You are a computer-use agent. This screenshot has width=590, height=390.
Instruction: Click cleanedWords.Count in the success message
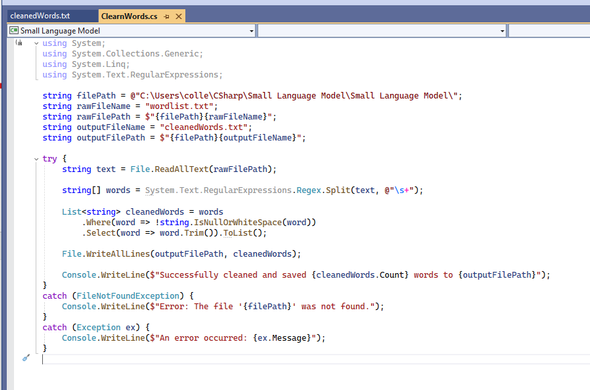[x=360, y=275]
